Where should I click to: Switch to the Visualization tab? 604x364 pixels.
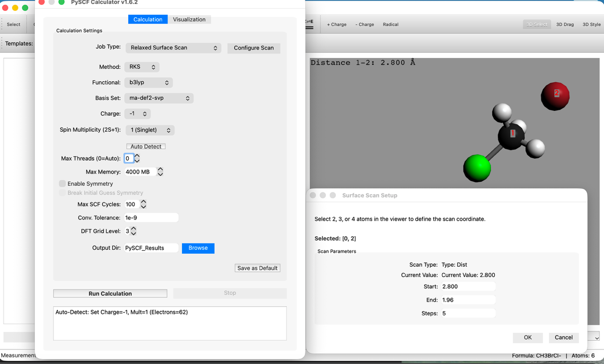tap(189, 19)
